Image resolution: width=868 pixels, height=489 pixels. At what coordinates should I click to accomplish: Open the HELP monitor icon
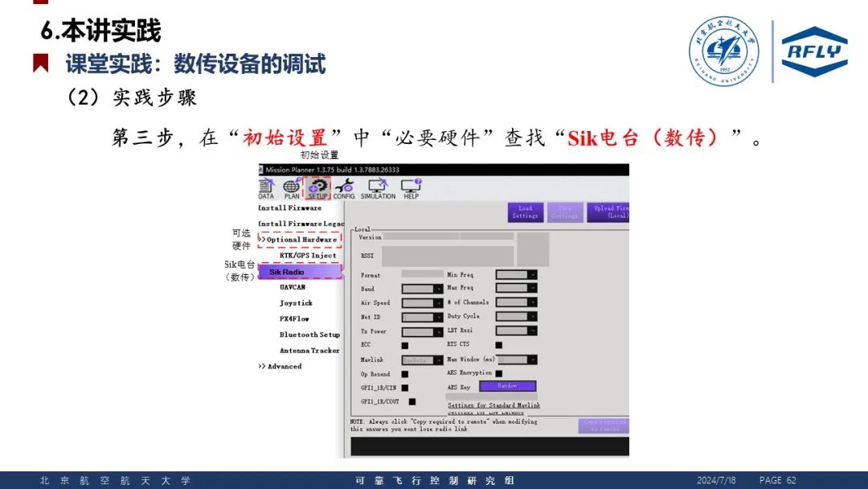[x=411, y=187]
